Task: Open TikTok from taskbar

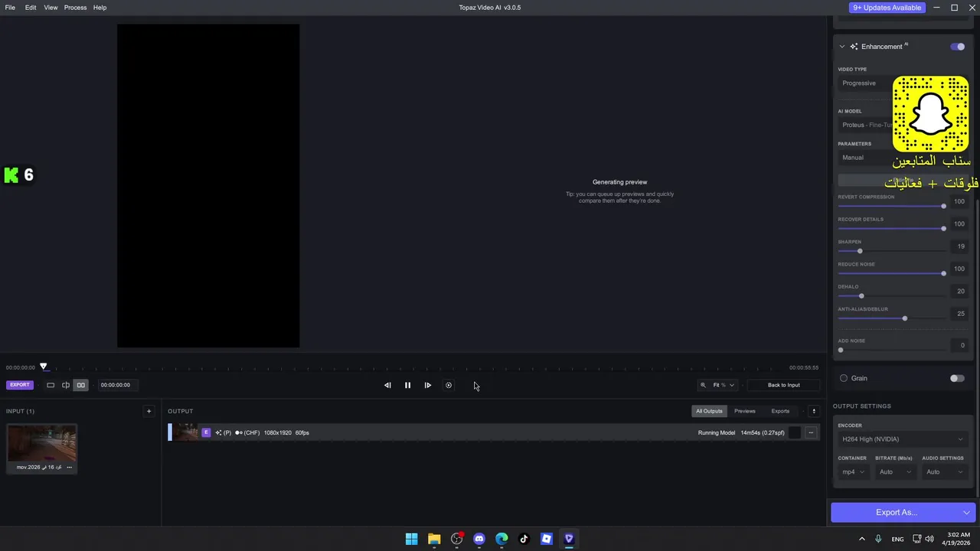Action: click(x=524, y=539)
